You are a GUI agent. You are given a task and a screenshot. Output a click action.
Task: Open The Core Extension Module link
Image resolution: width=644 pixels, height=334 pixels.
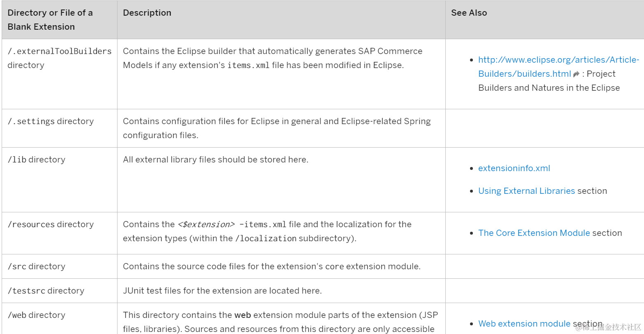tap(534, 233)
